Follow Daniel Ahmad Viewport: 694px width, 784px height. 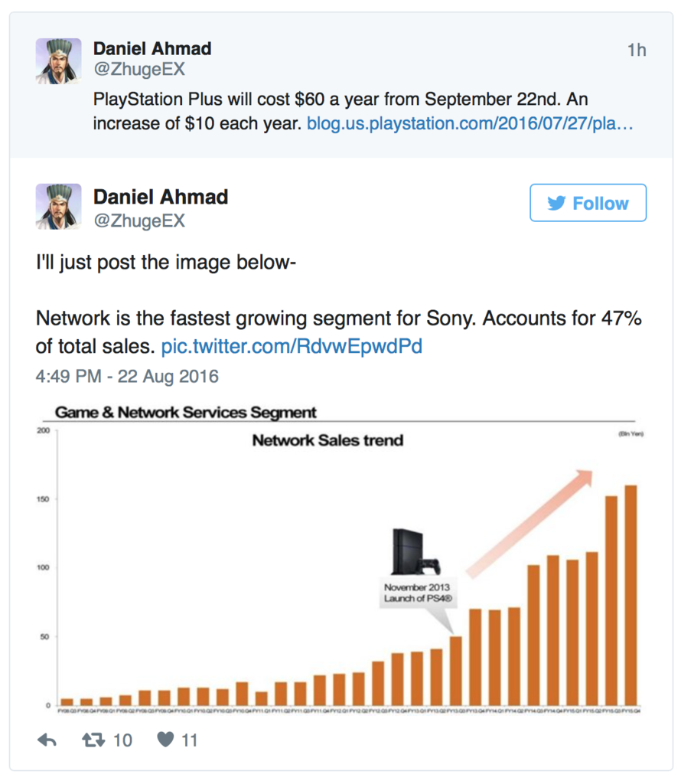588,202
